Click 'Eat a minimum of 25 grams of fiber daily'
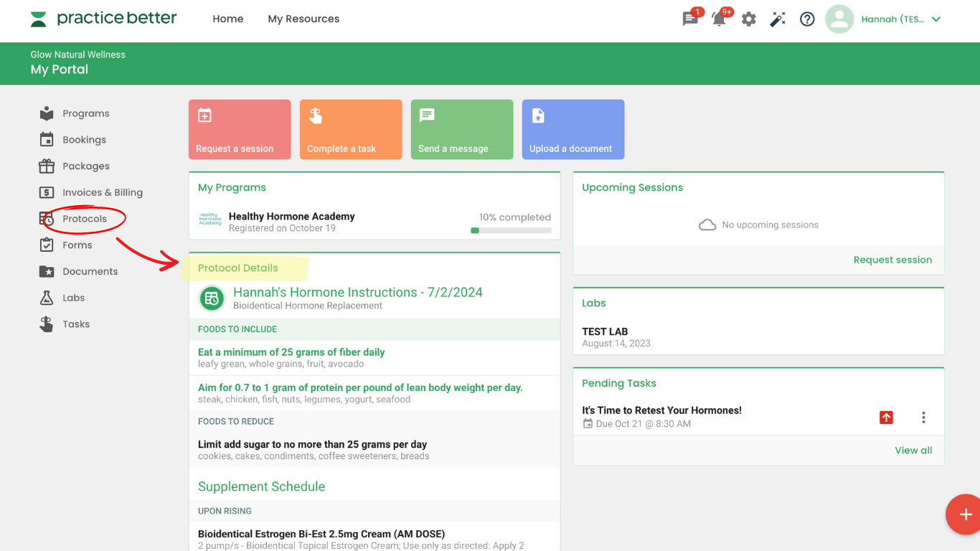The image size is (980, 551). pyautogui.click(x=291, y=352)
